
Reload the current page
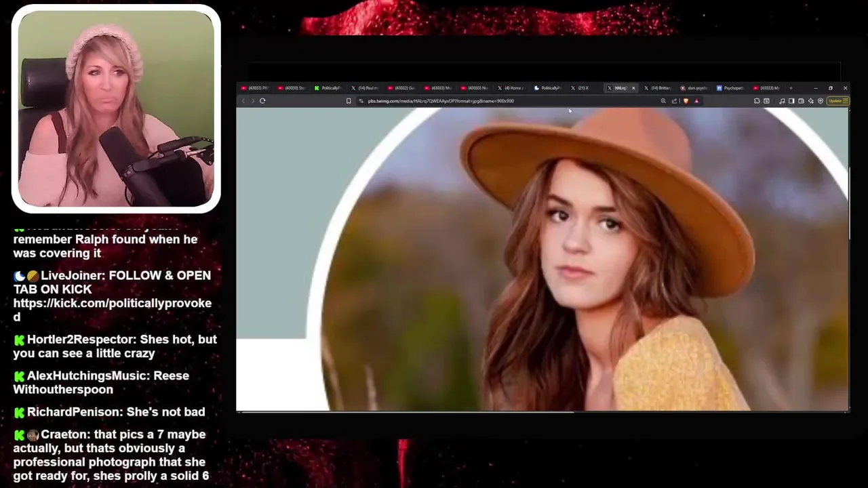[x=262, y=101]
